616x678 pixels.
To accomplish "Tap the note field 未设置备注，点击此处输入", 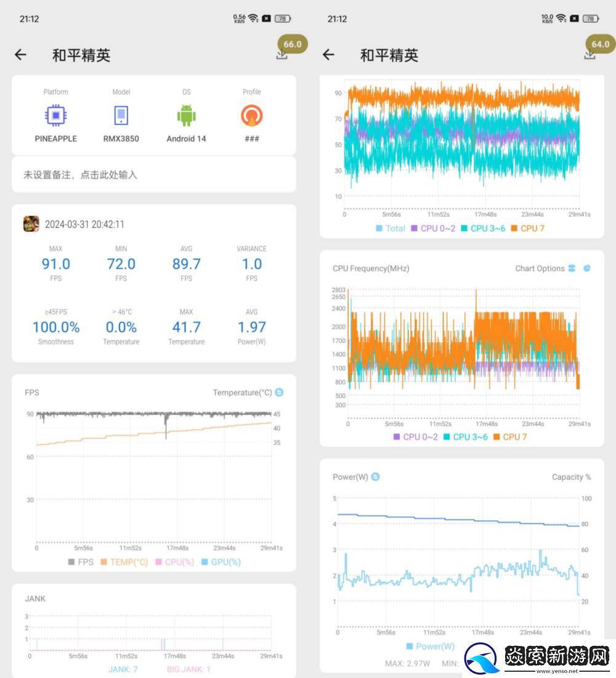I will point(154,174).
